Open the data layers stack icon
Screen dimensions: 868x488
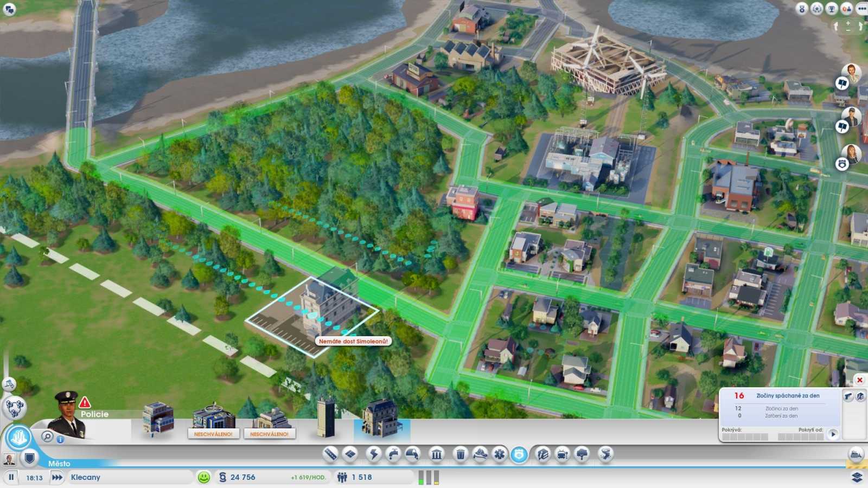point(857,477)
